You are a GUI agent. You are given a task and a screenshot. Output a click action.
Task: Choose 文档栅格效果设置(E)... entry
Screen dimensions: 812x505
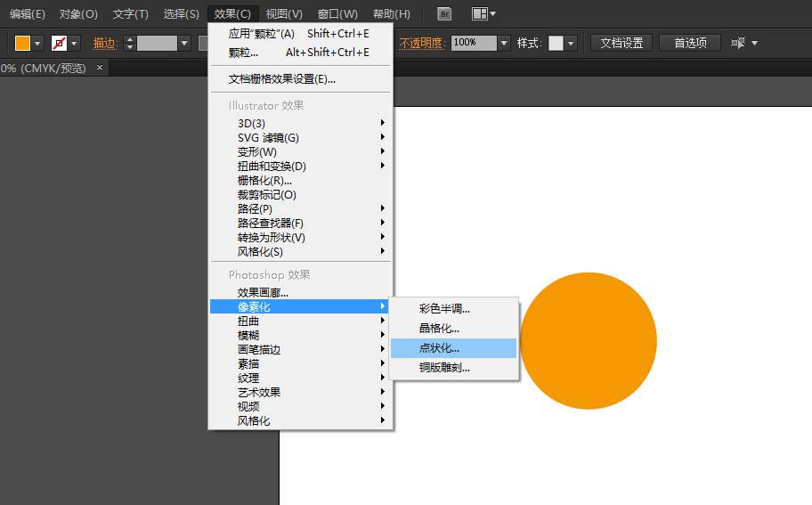pos(300,79)
